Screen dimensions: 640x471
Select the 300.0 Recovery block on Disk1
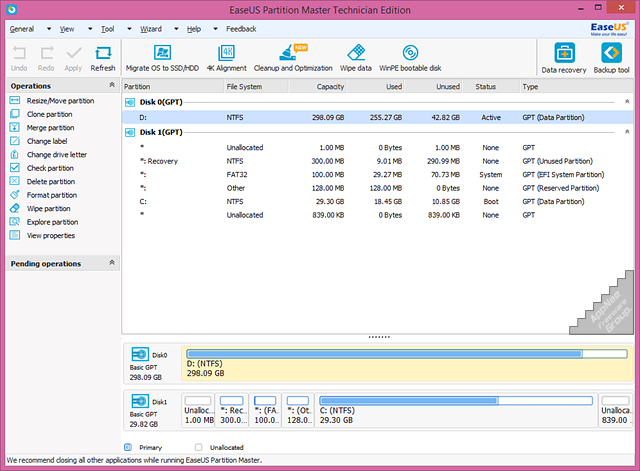pos(232,410)
